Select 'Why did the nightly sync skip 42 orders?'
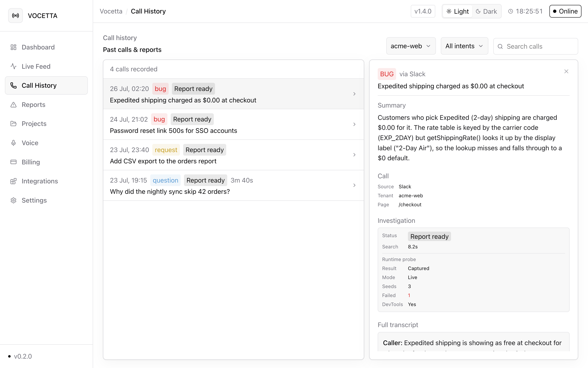The height and width of the screenshot is (368, 588). 234,185
